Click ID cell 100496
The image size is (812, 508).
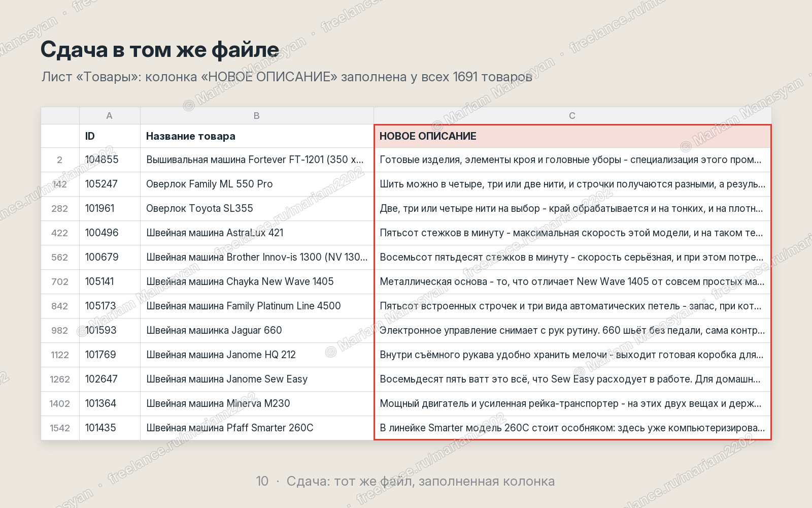[110, 233]
